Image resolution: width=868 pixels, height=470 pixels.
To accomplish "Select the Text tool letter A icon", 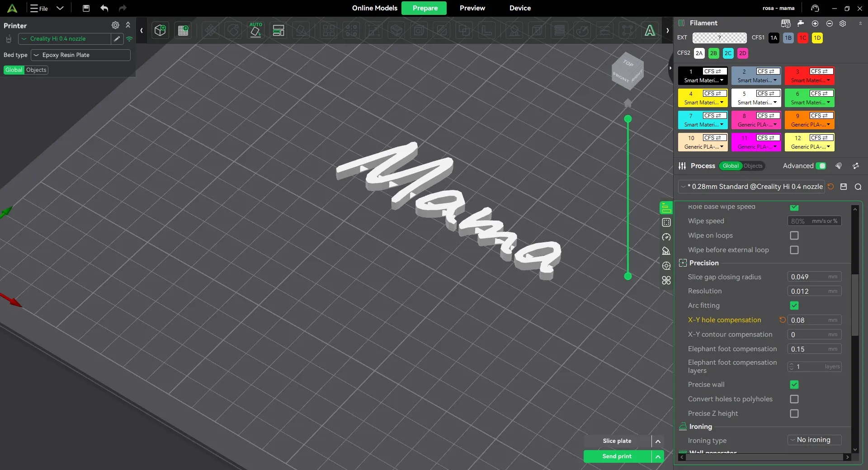I will click(x=650, y=30).
